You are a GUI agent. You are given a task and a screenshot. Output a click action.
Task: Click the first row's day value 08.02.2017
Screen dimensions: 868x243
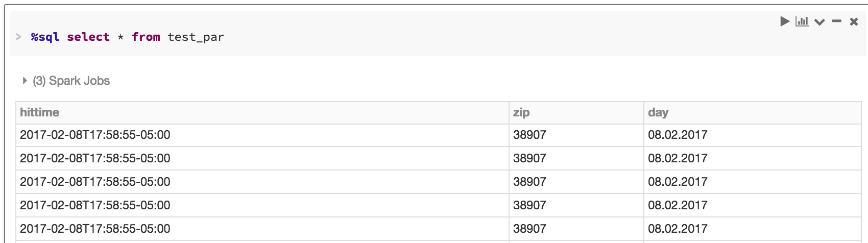coord(678,135)
